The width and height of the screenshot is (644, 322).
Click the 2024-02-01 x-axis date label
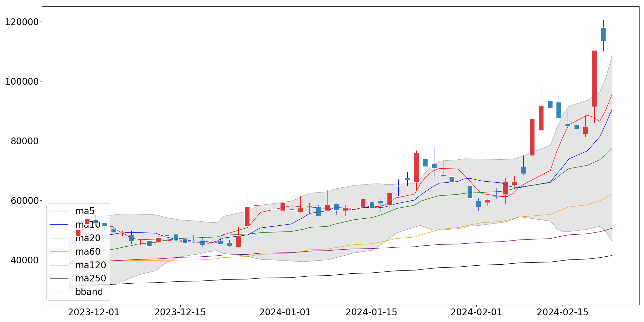click(x=476, y=312)
